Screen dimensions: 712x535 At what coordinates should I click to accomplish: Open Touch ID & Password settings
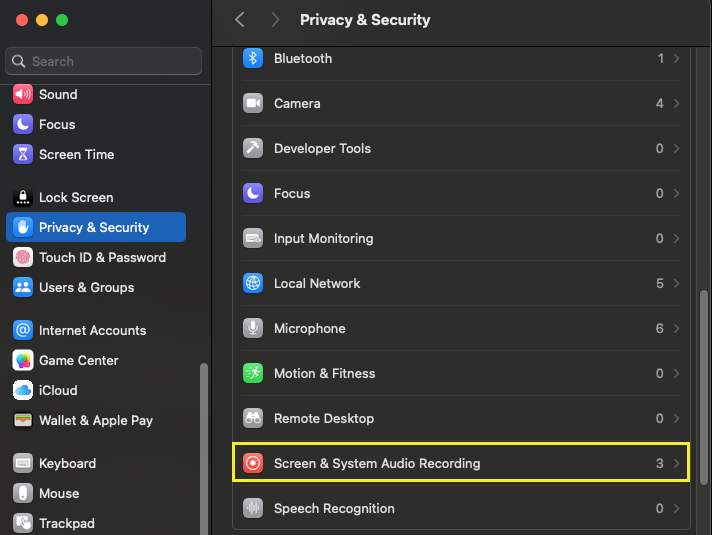[102, 258]
